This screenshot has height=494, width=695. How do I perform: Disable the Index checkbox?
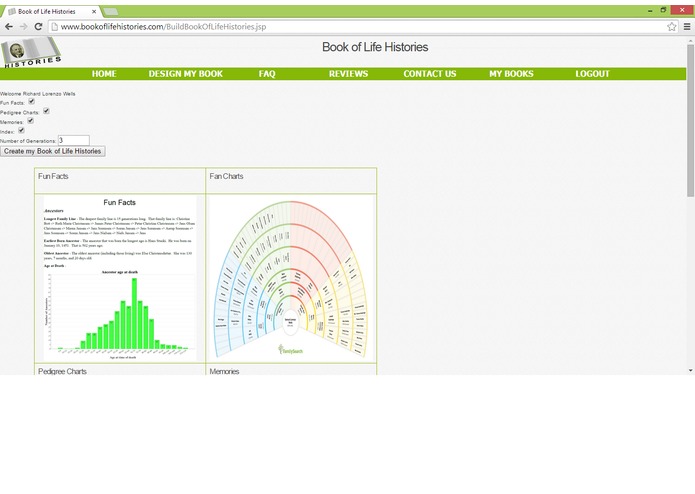coord(21,130)
